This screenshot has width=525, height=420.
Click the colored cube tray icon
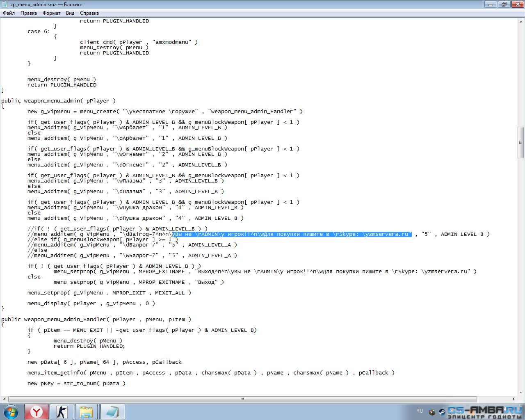[432, 412]
